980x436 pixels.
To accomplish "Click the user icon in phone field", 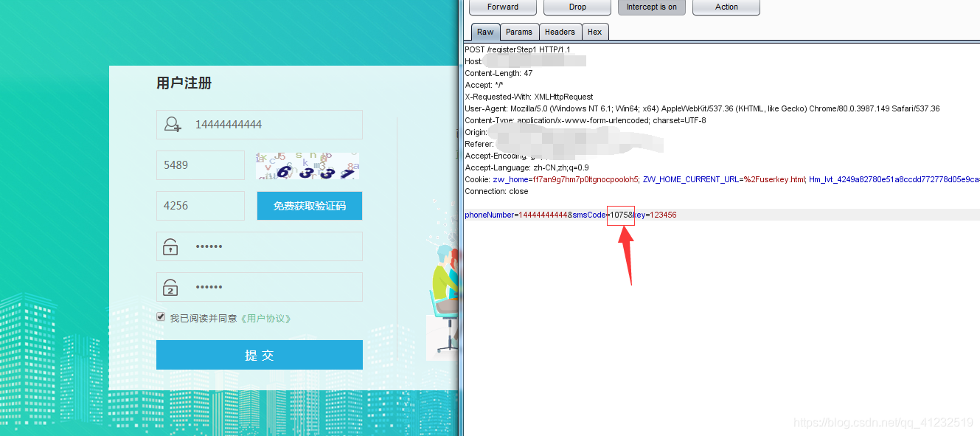I will click(173, 125).
